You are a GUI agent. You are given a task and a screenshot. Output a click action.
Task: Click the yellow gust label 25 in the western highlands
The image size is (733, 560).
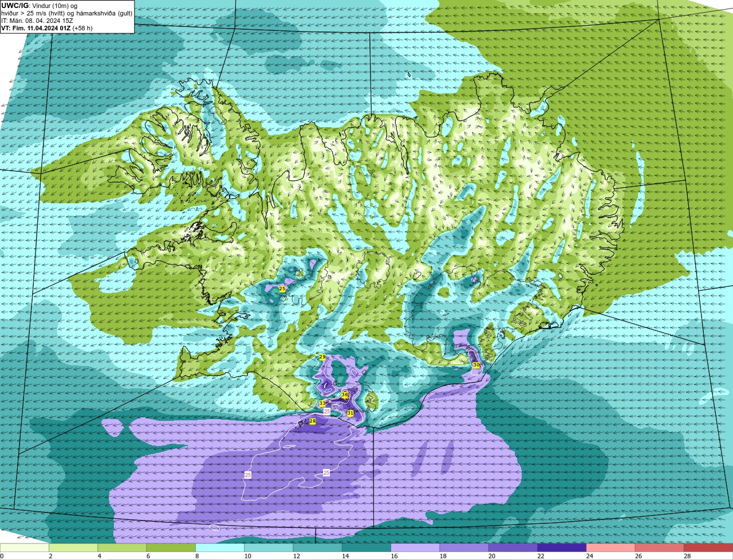282,289
